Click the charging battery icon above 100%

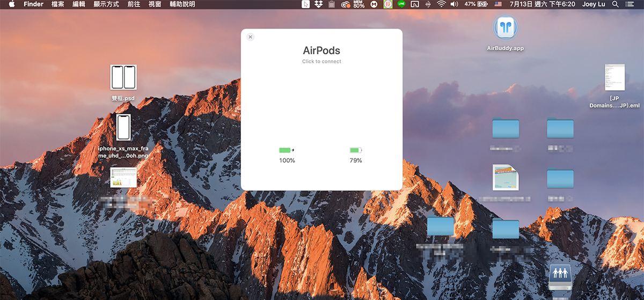click(287, 150)
